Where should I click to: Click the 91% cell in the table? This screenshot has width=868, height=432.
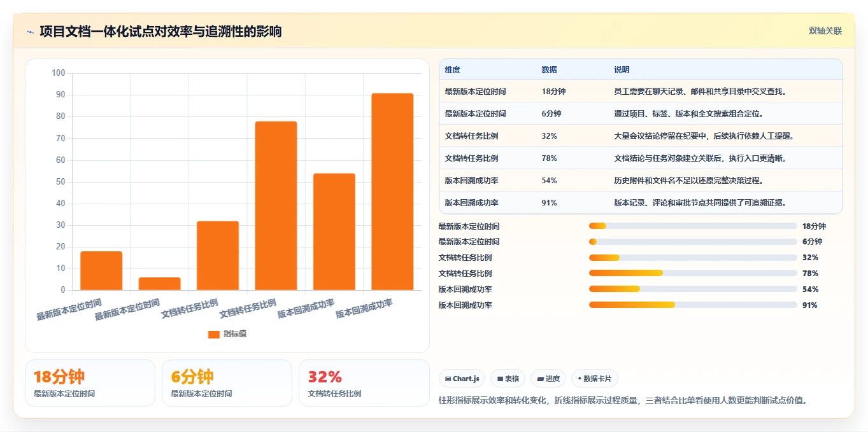pyautogui.click(x=550, y=203)
